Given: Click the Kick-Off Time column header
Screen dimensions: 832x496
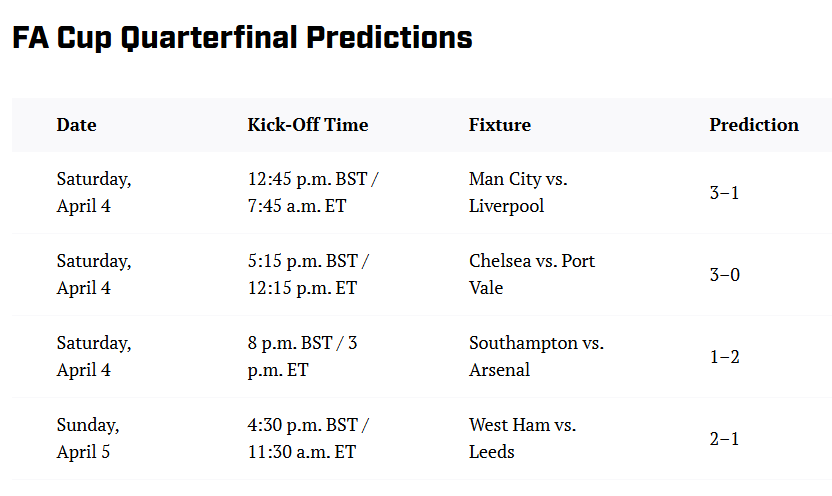Looking at the screenshot, I should tap(308, 125).
